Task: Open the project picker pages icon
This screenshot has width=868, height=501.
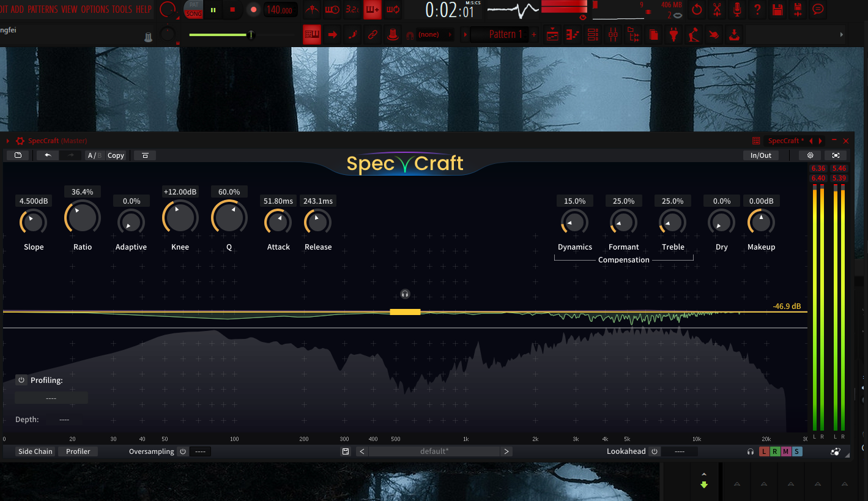Action: point(653,35)
